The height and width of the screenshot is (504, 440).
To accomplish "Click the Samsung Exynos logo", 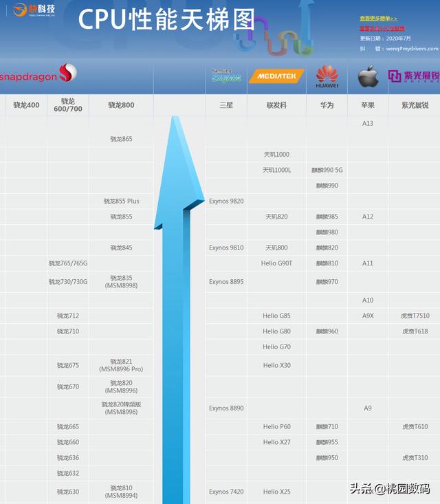I will tap(226, 75).
